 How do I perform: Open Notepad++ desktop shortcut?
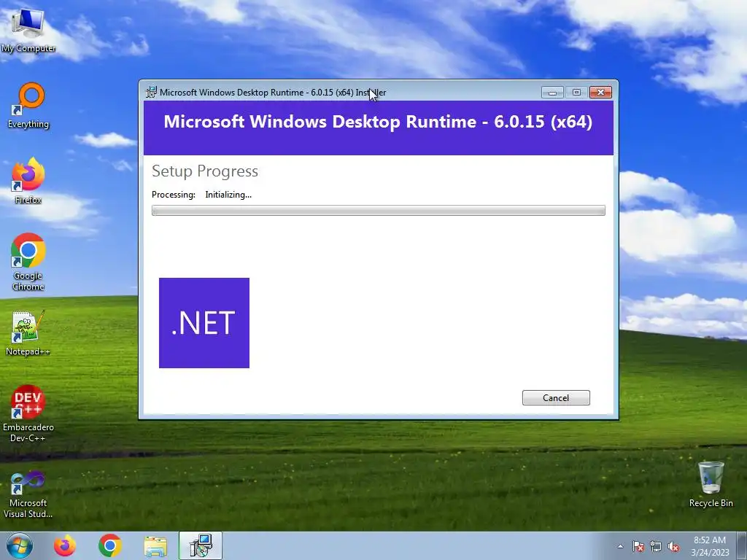tap(28, 332)
